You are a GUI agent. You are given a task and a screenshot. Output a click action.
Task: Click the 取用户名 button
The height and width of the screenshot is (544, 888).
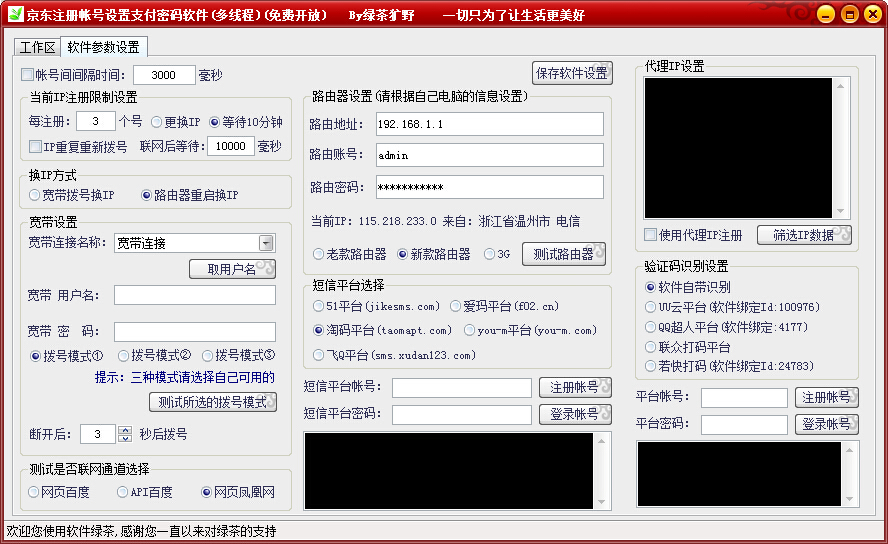[232, 269]
